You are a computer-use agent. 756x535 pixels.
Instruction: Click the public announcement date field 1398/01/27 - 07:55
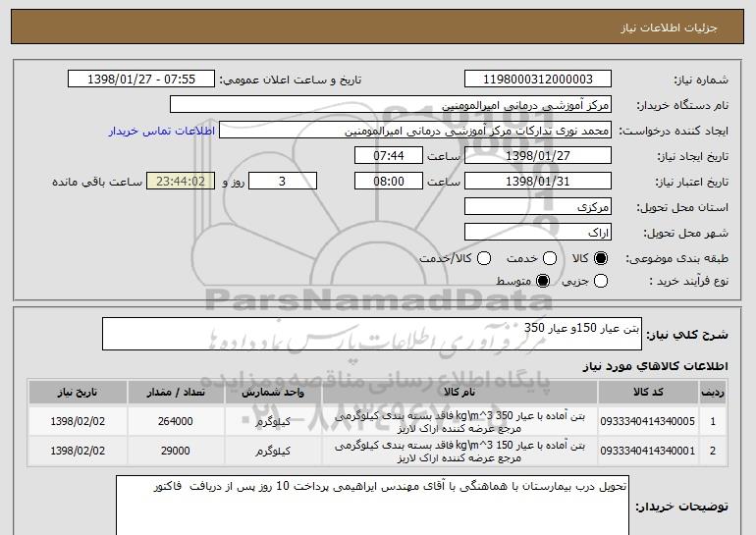coord(141,79)
